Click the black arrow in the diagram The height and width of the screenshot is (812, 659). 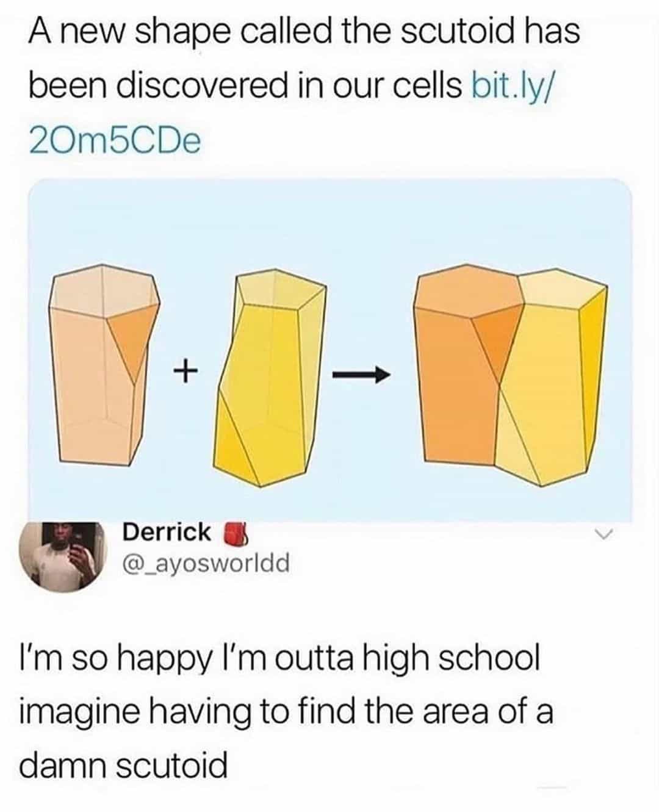359,374
